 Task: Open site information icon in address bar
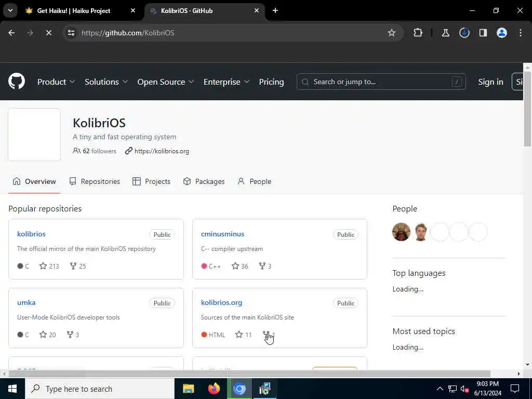(71, 33)
